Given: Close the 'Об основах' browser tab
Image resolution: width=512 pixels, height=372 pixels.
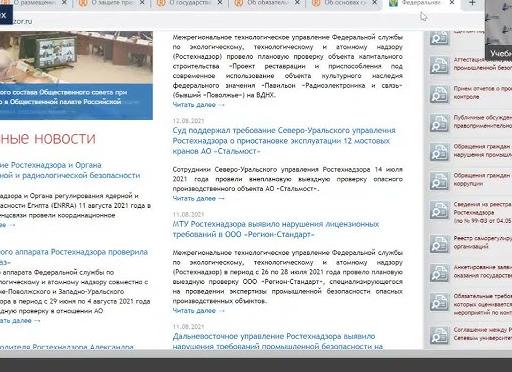Looking at the screenshot, I should point(375,3).
